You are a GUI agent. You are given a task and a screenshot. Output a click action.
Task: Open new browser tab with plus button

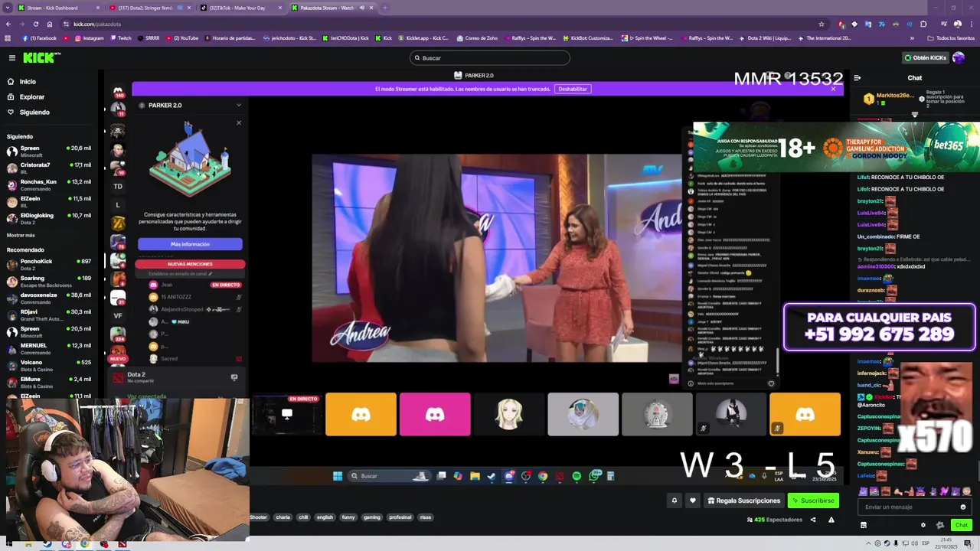(384, 8)
